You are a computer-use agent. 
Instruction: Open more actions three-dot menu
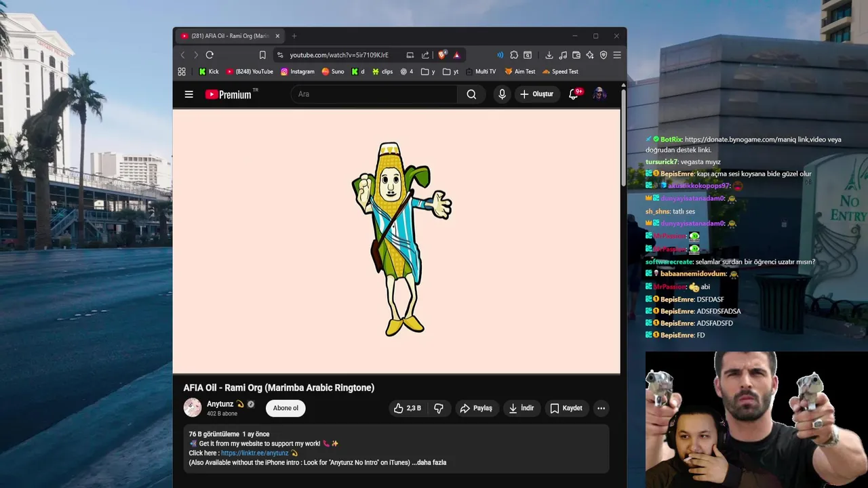(601, 408)
